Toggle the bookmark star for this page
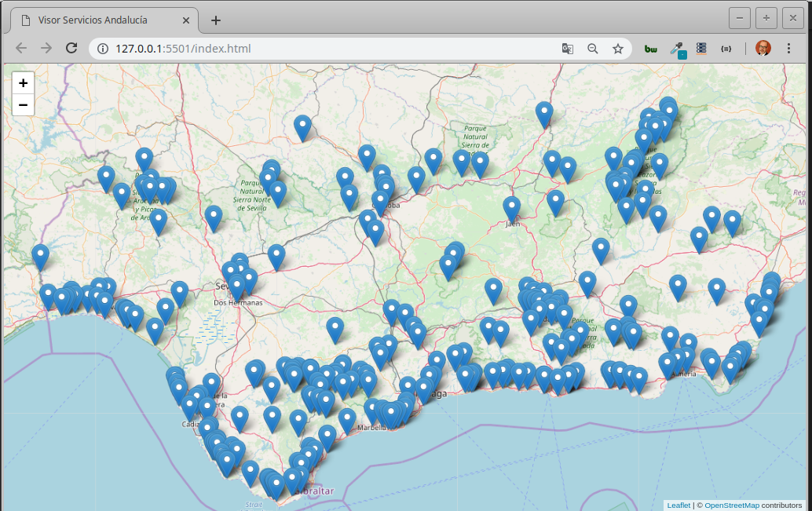 tap(617, 48)
